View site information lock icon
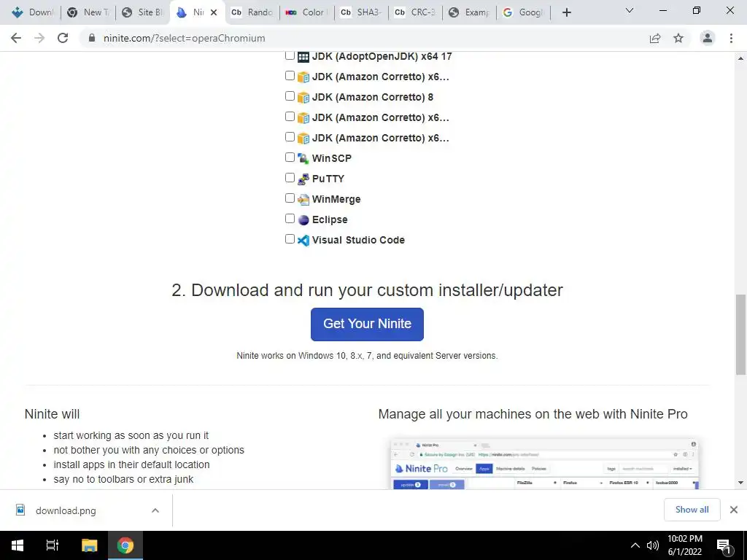 tap(92, 38)
